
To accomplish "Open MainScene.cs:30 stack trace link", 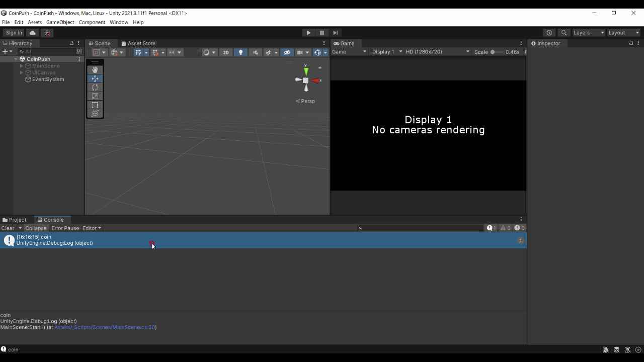I will [105, 327].
